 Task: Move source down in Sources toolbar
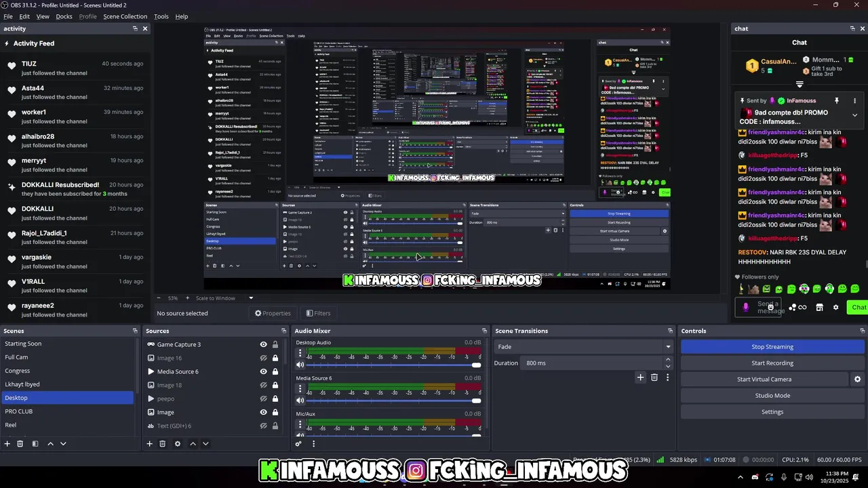point(205,444)
